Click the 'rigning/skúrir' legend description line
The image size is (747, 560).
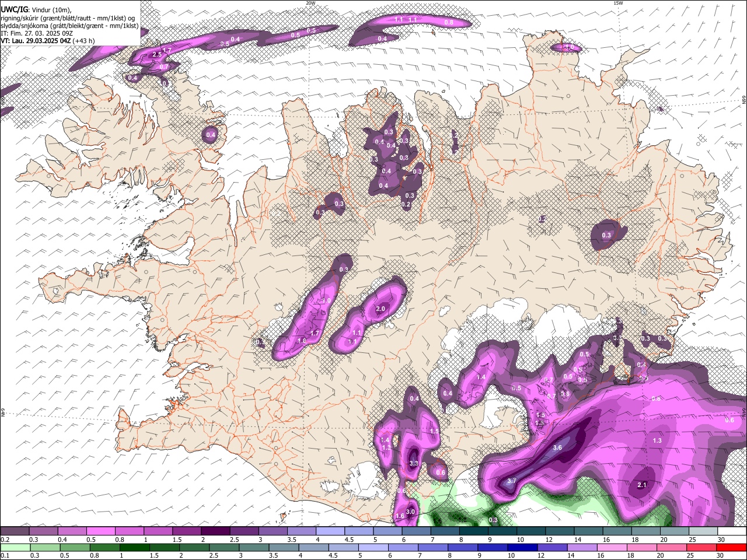68,17
